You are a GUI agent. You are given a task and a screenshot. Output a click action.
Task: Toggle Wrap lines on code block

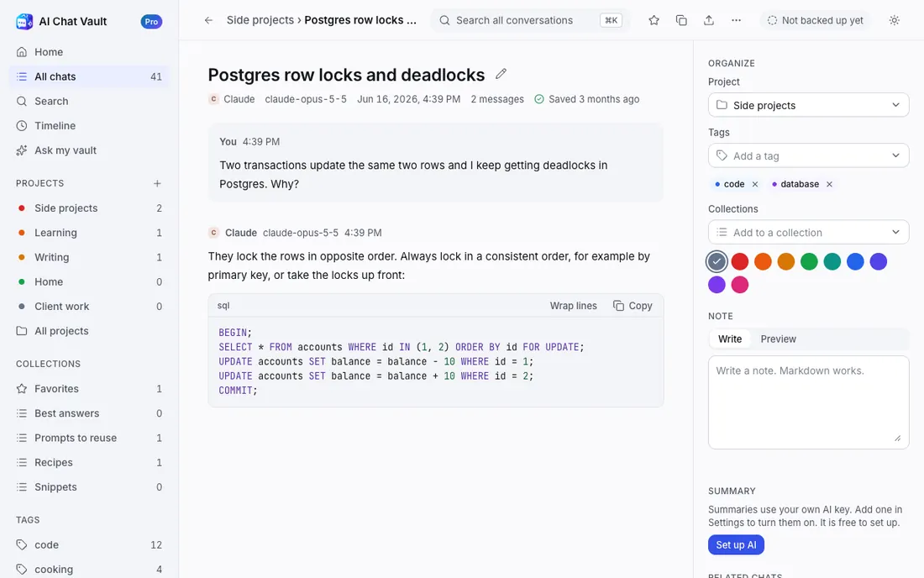pos(574,306)
